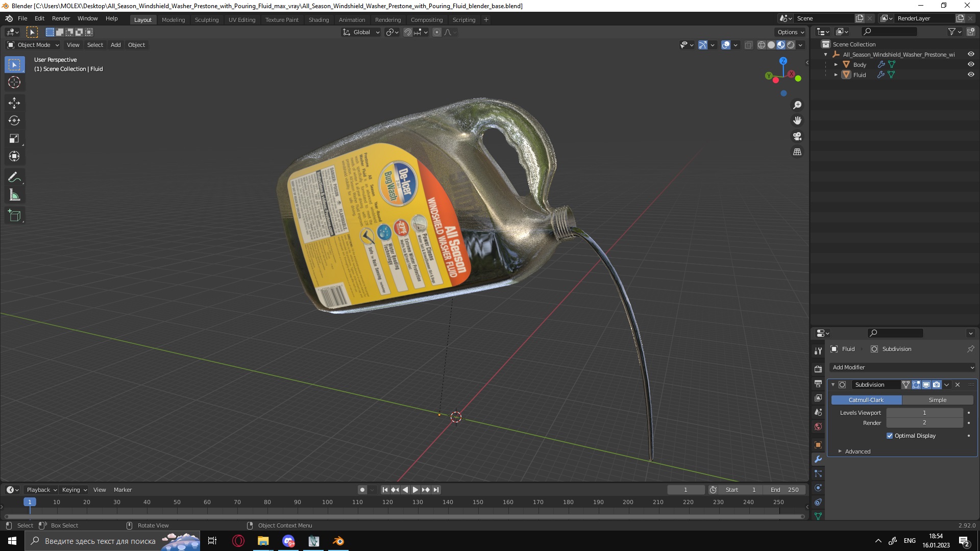980x551 pixels.
Task: Switch to rendered viewport shading
Action: [791, 45]
